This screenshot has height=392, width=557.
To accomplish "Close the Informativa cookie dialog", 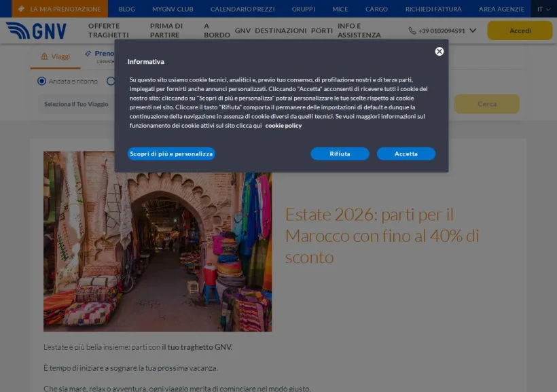I will tap(439, 52).
